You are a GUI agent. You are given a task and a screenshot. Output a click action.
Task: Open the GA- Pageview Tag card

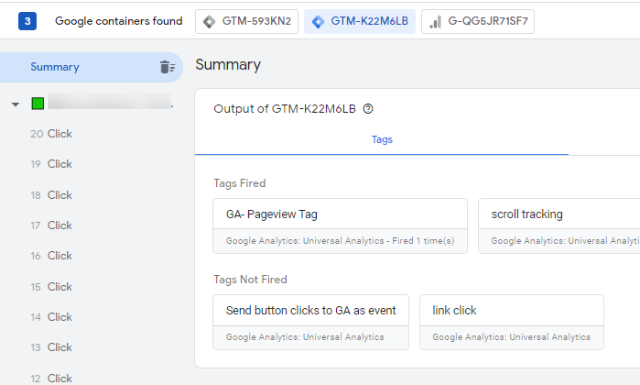coord(340,226)
